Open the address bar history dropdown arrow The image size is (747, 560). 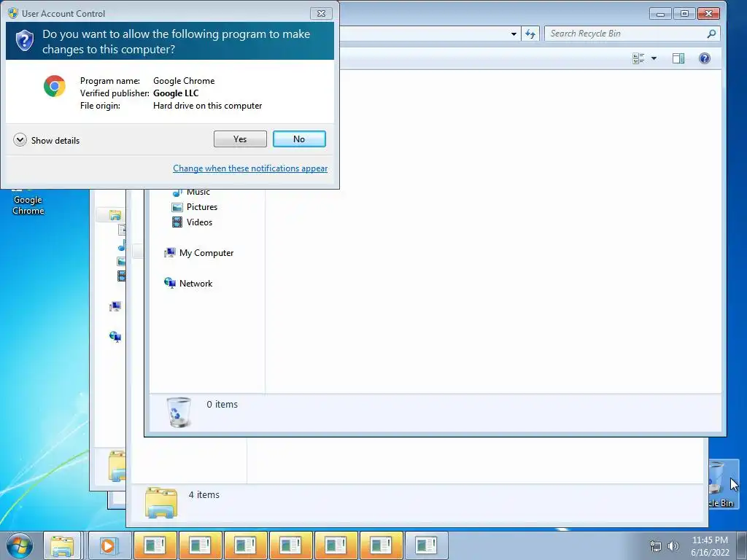(x=514, y=34)
